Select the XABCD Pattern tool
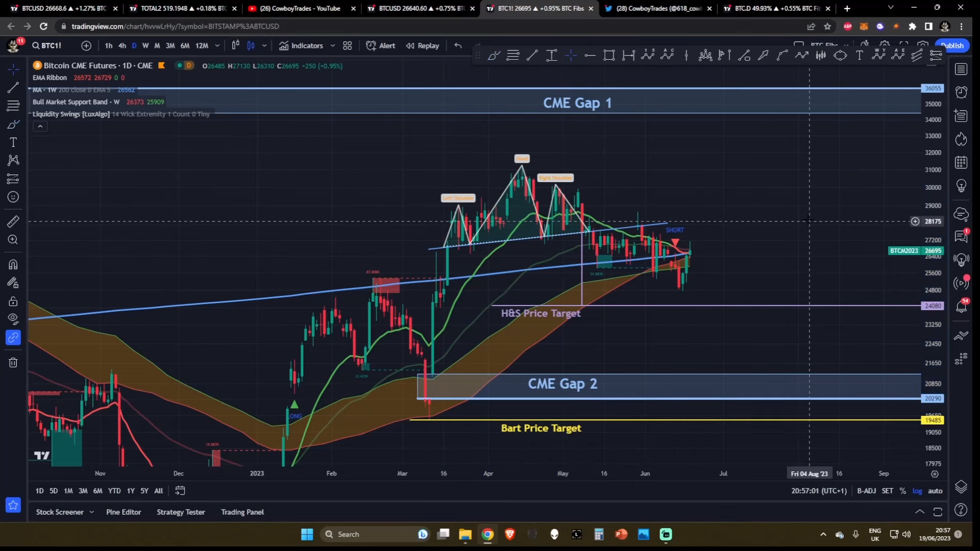The width and height of the screenshot is (980, 551). coord(13,161)
